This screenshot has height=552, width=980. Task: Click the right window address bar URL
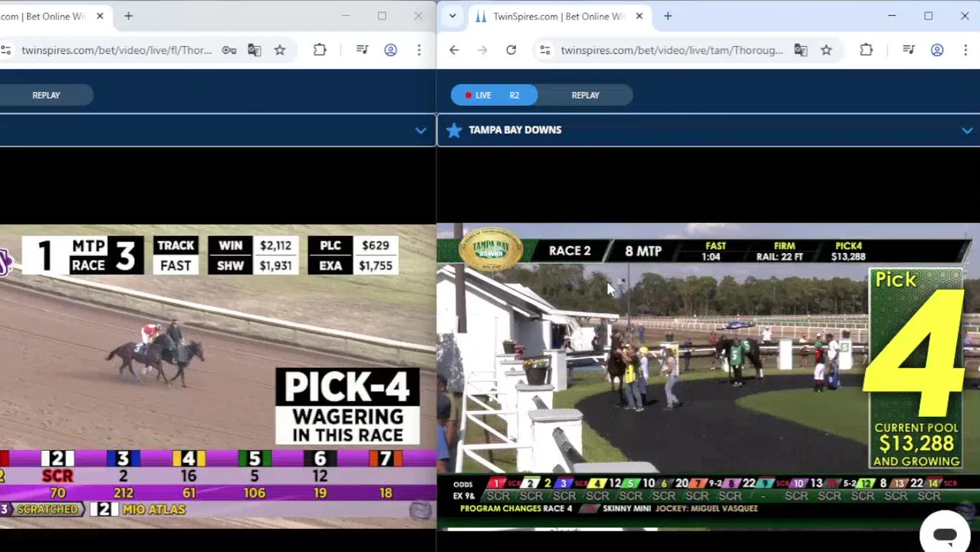pyautogui.click(x=672, y=50)
